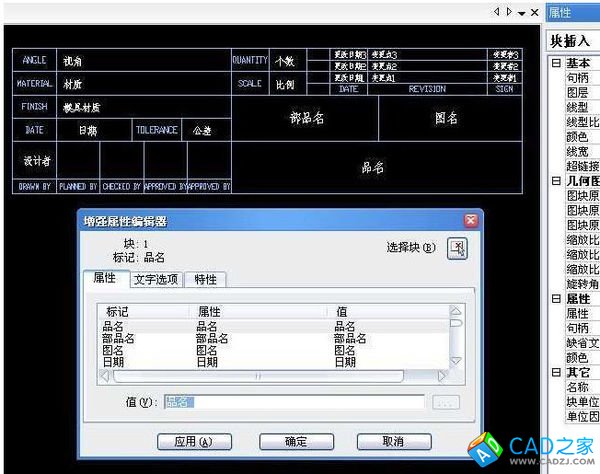Image resolution: width=600 pixels, height=474 pixels.
Task: Collapse the 几何图 section in properties panel
Action: tap(555, 181)
